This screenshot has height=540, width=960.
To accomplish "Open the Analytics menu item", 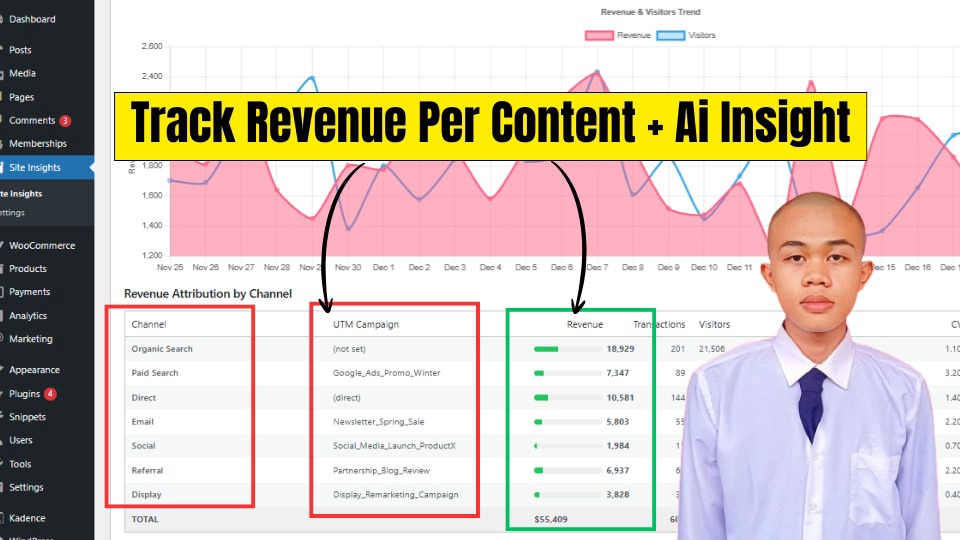I will click(28, 316).
